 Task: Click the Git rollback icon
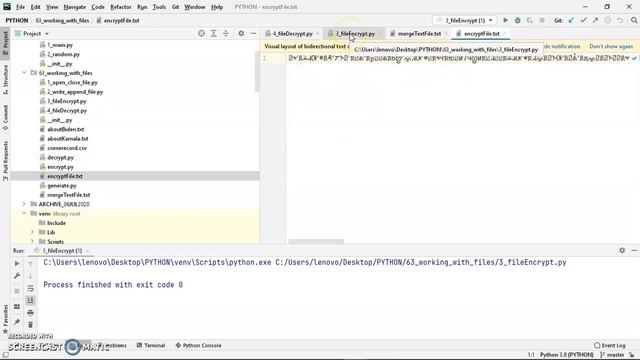(x=620, y=20)
